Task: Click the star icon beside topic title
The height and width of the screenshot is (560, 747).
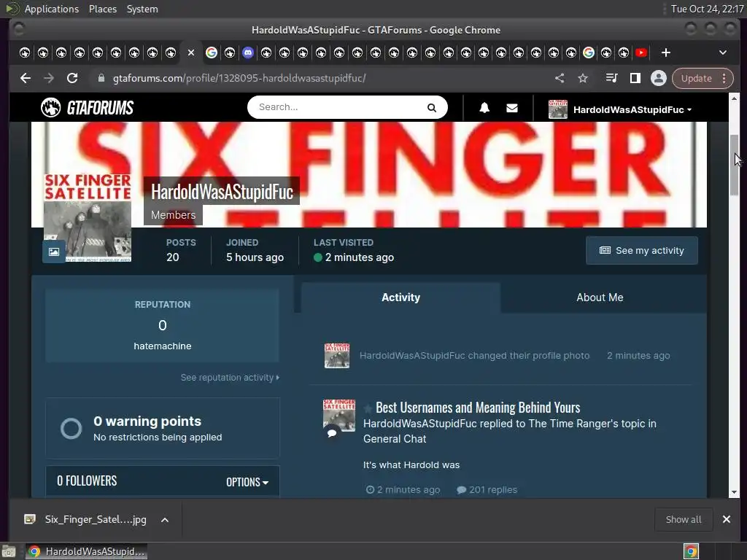Action: point(368,408)
